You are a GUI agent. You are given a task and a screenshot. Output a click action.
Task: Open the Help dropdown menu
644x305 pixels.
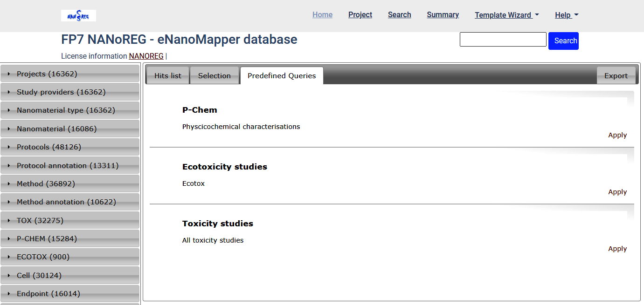point(566,15)
